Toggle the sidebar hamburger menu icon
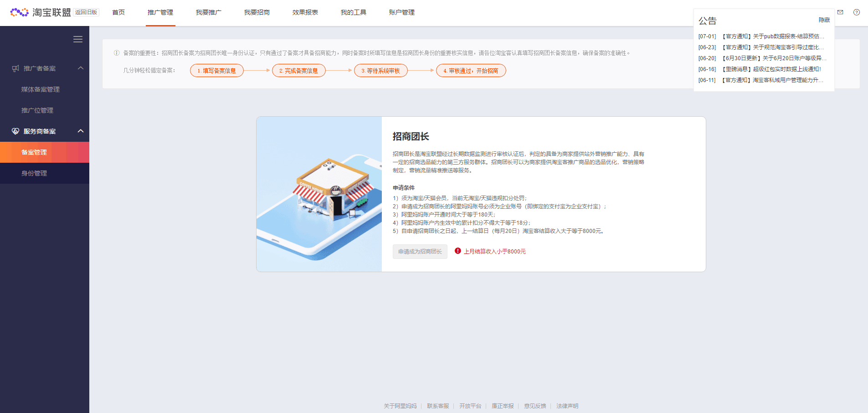 coord(78,39)
